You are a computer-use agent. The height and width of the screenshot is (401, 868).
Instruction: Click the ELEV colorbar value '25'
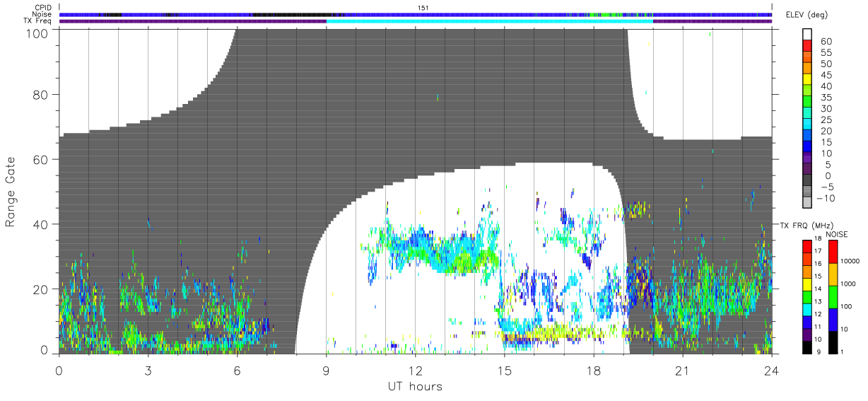[826, 120]
